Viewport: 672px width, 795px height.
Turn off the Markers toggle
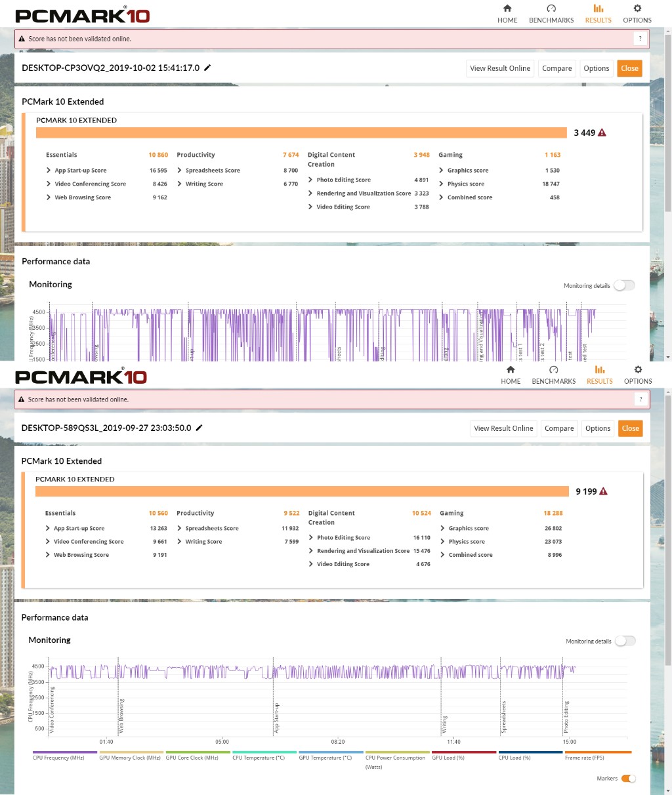629,779
